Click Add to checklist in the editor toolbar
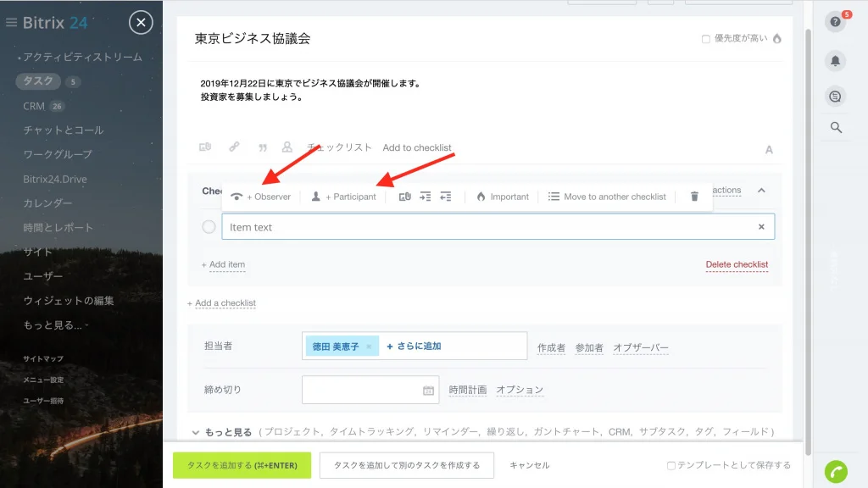Viewport: 868px width, 488px height. (x=417, y=147)
